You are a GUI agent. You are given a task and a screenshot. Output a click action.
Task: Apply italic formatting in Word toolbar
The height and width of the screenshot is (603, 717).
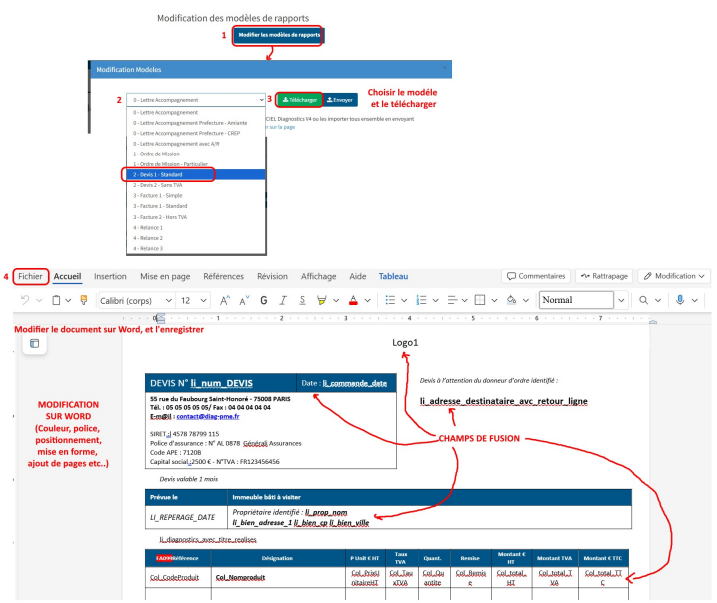click(283, 300)
